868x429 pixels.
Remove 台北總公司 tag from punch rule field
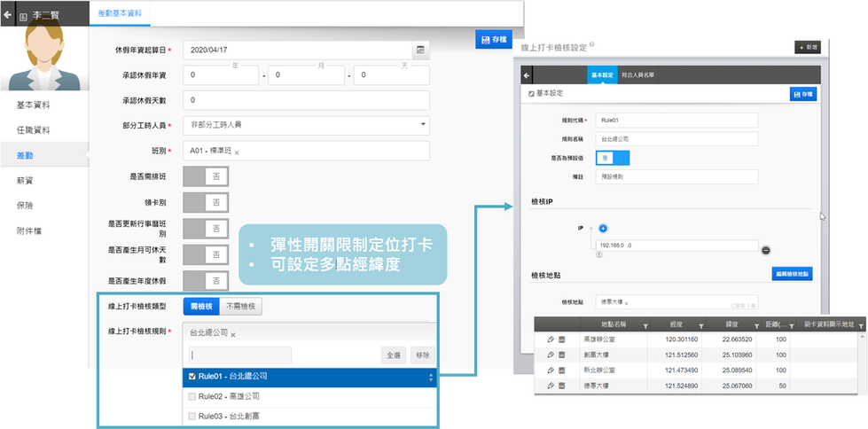pos(233,334)
